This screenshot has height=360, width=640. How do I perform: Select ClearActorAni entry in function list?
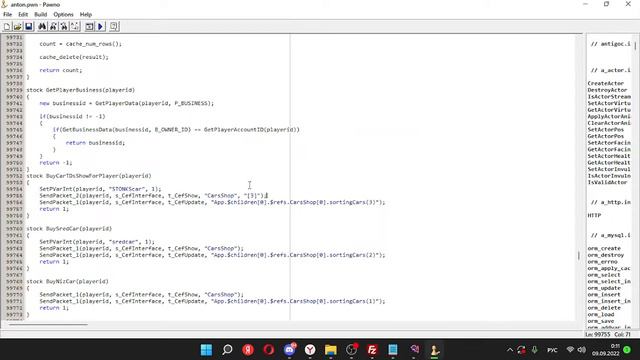click(609, 123)
